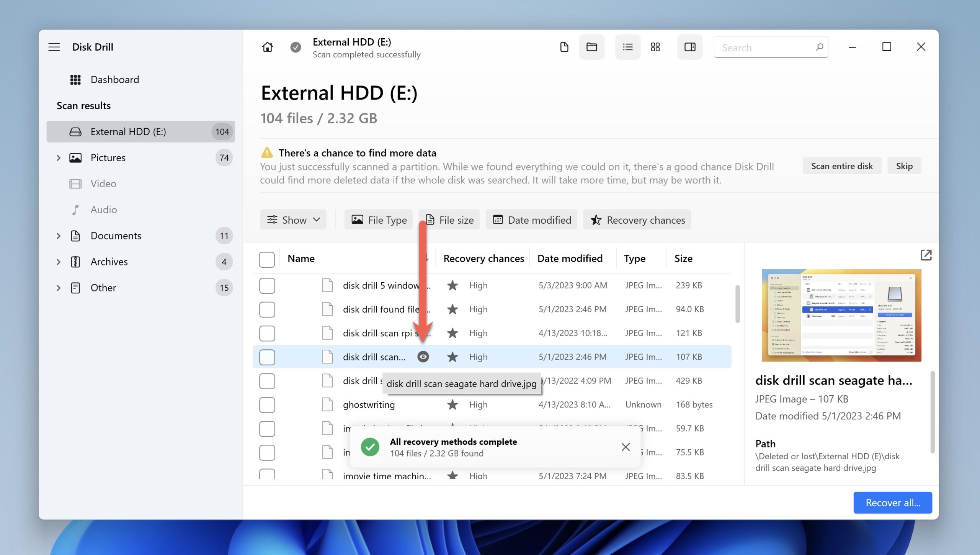980x555 pixels.
Task: Click Scan entire disk button
Action: tap(842, 166)
